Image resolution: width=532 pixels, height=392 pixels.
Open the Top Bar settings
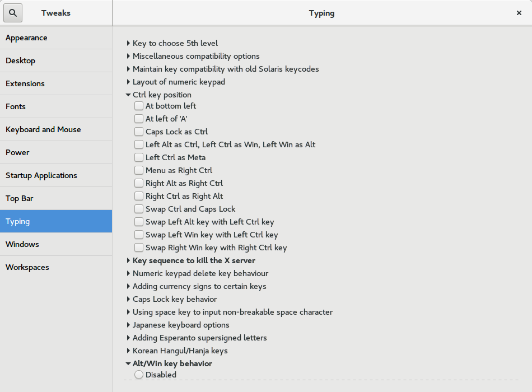[x=20, y=198]
